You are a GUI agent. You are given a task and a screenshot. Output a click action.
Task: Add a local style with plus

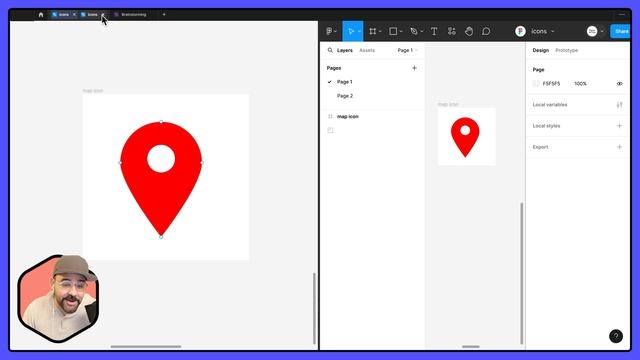(619, 126)
